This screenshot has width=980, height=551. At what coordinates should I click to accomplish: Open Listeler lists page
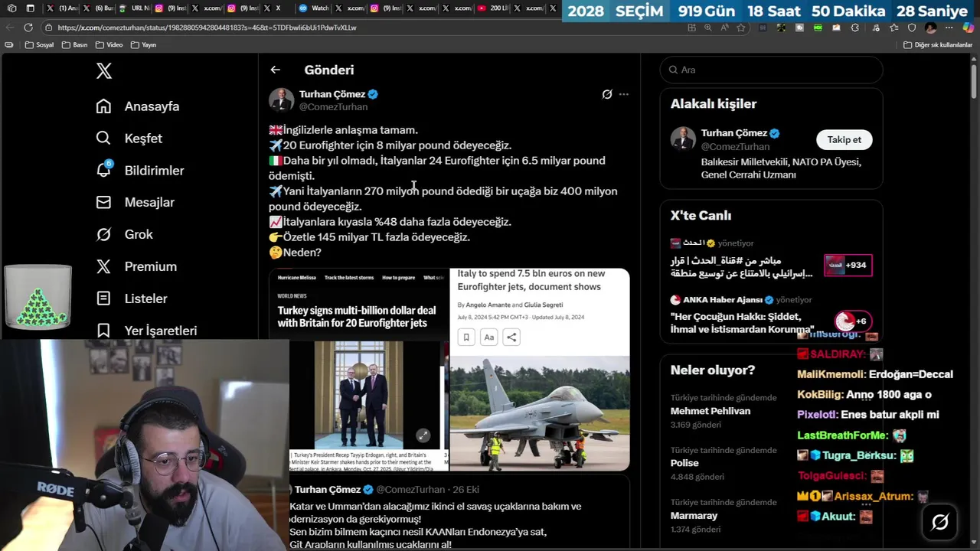[132, 299]
